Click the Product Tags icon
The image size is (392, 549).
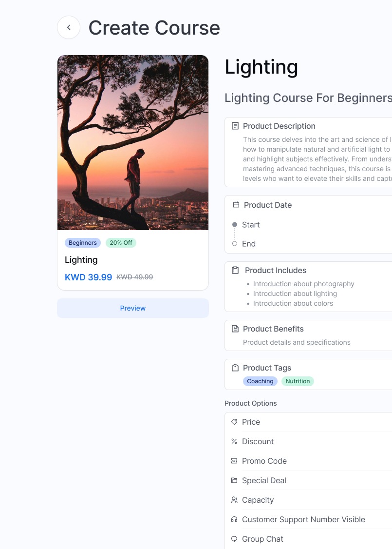click(235, 368)
